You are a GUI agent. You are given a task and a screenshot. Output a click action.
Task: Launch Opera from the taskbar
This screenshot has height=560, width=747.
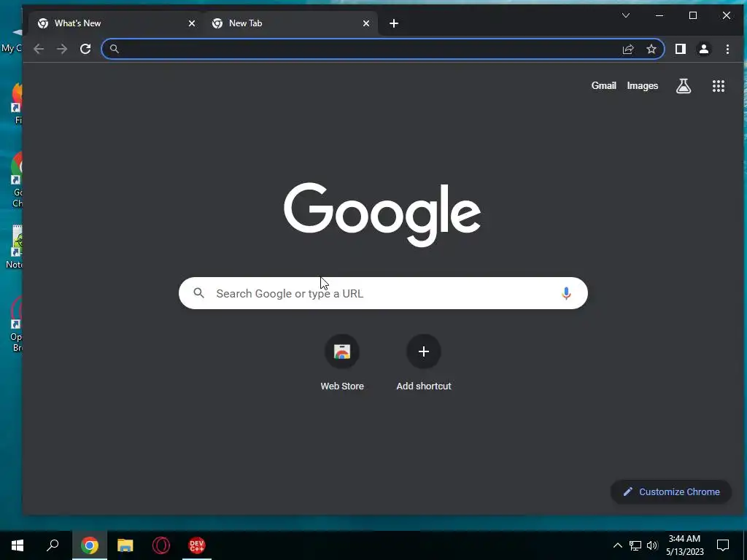(161, 545)
